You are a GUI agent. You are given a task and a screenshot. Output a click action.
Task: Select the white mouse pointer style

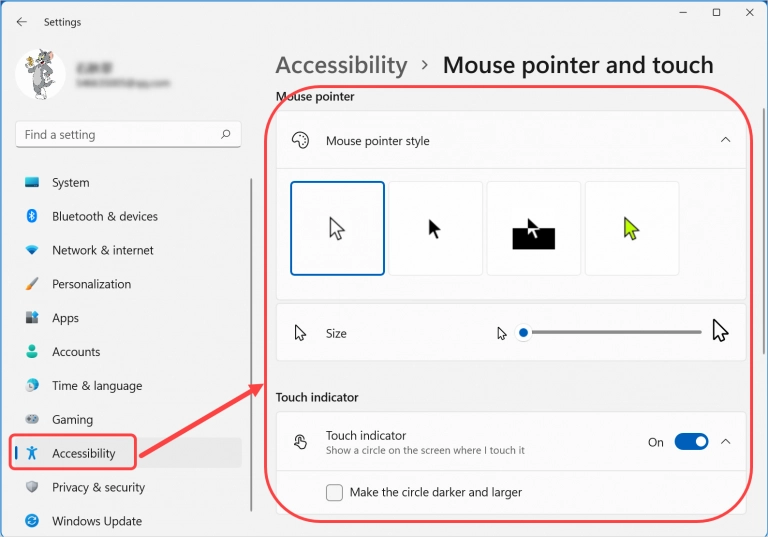click(x=337, y=228)
